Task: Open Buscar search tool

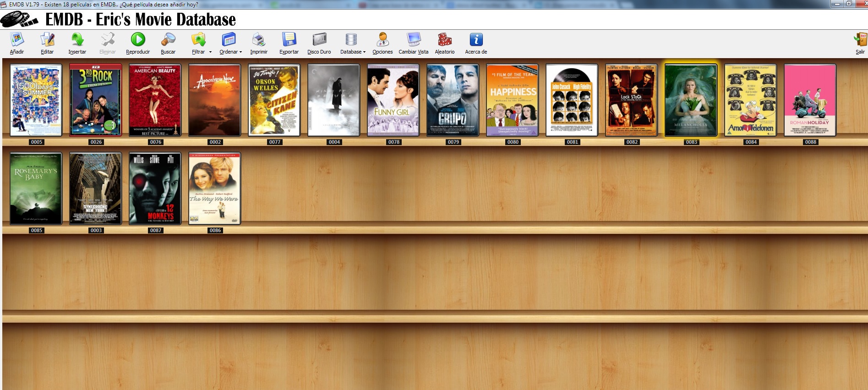Action: [168, 40]
